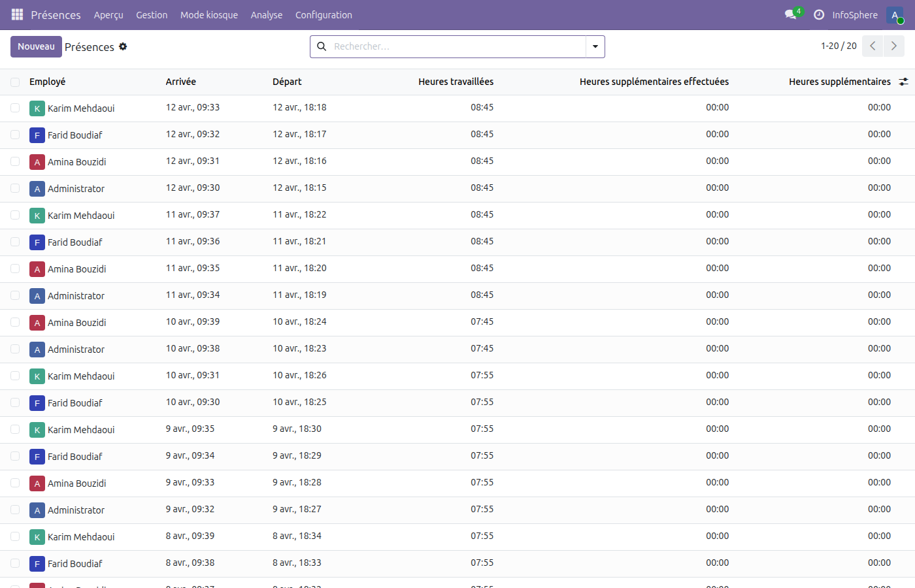Open the conversations chat bubble icon
This screenshot has width=915, height=588.
point(791,14)
